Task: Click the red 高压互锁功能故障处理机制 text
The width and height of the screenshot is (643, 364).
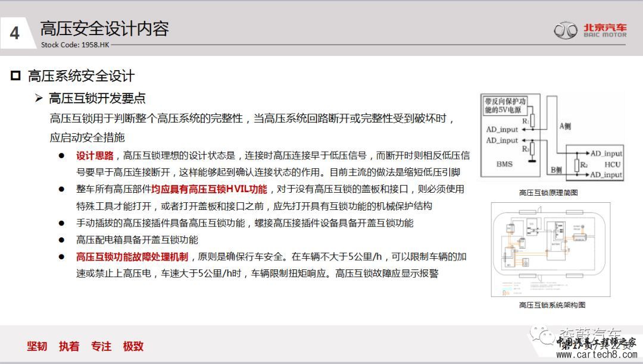Action: 132,257
